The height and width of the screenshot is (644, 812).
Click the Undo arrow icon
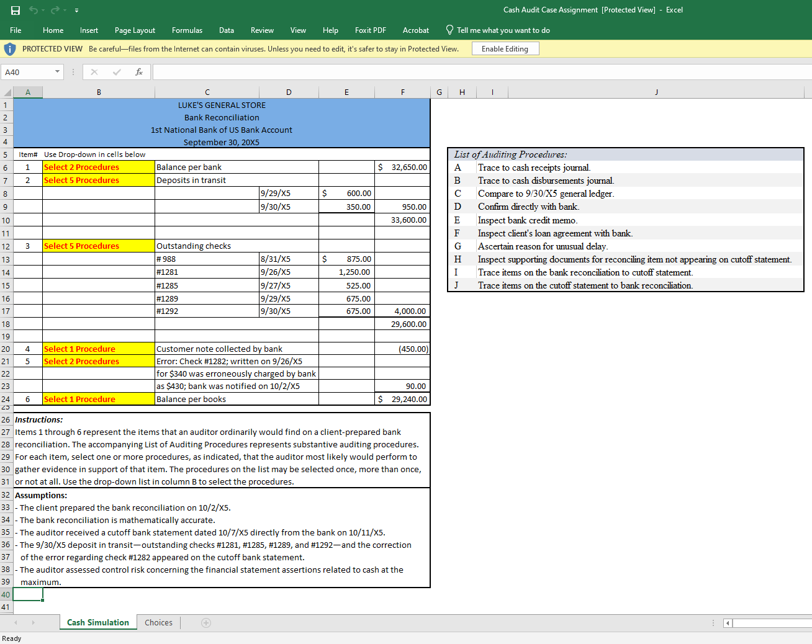pos(34,10)
